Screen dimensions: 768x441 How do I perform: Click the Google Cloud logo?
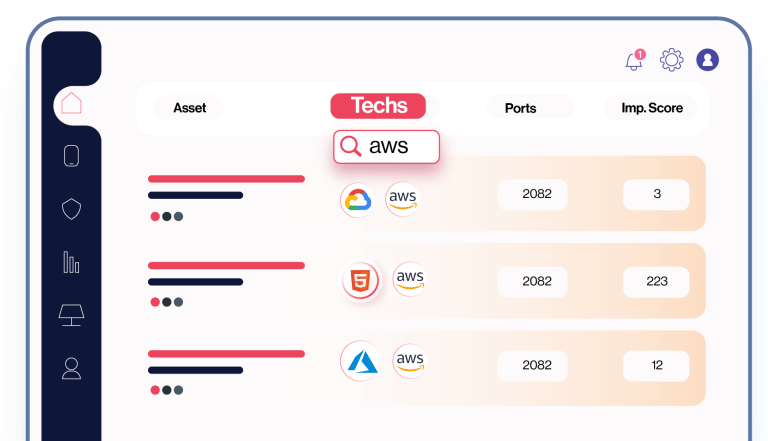point(357,200)
